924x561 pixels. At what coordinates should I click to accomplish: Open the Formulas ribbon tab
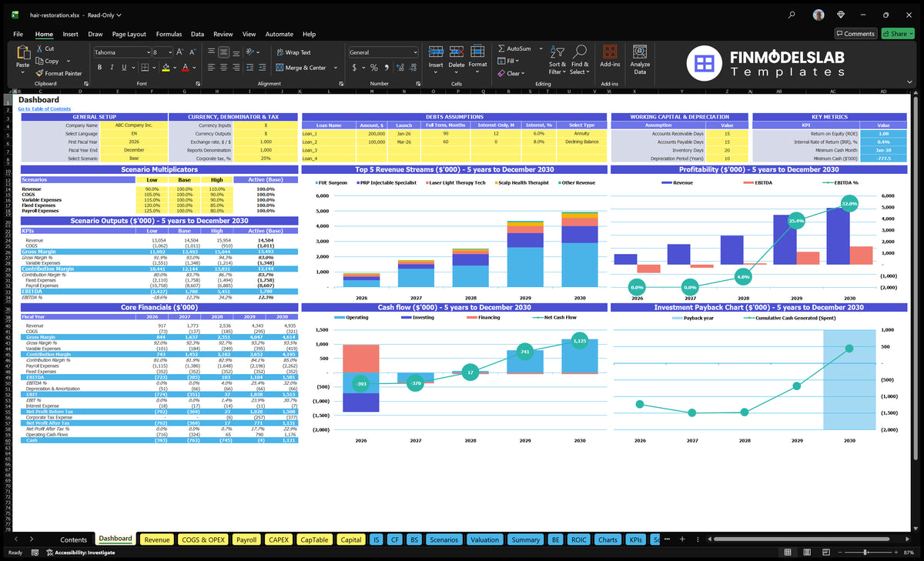point(169,34)
